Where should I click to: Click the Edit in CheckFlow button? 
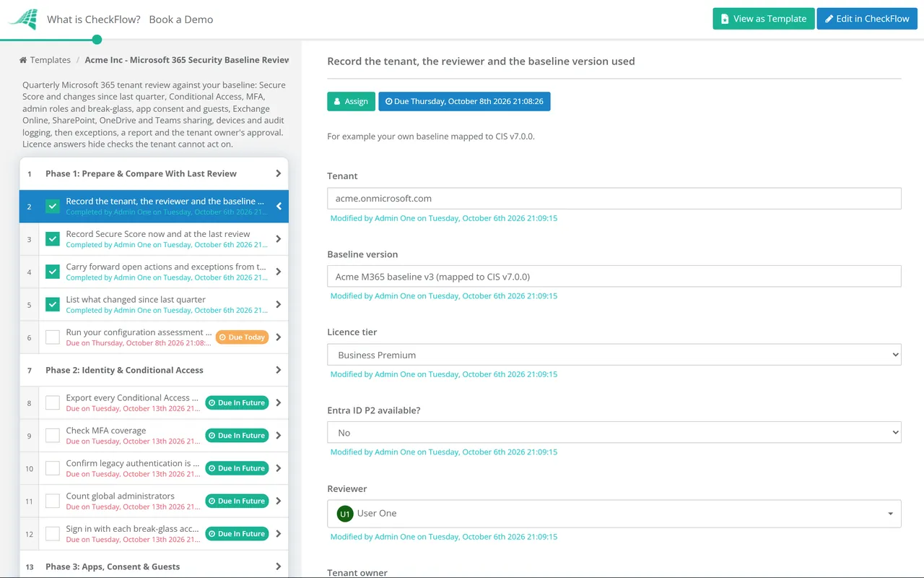[x=867, y=19]
